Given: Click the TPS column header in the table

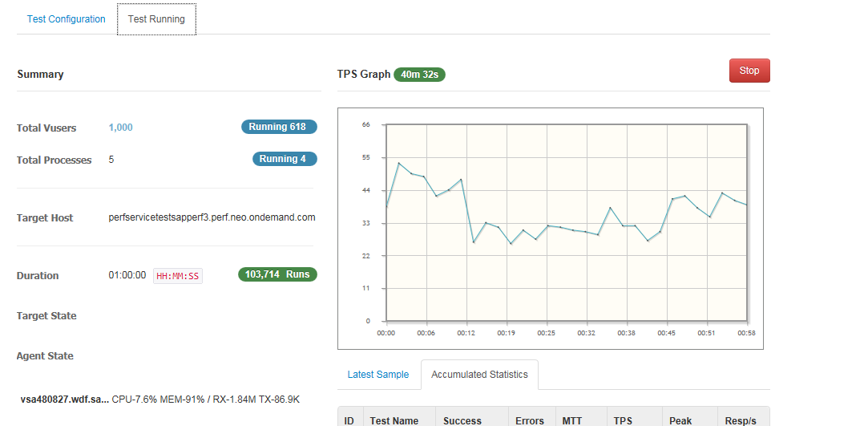Looking at the screenshot, I should (623, 420).
